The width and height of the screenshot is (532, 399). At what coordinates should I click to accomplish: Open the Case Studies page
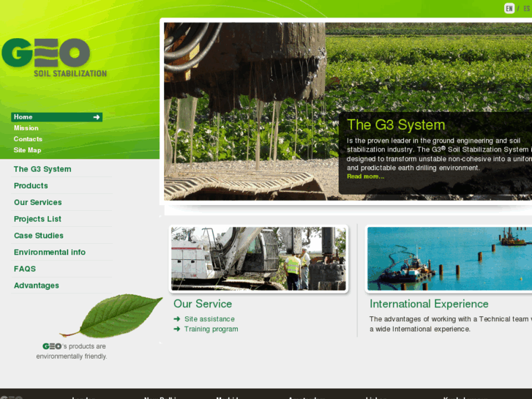[x=39, y=236]
